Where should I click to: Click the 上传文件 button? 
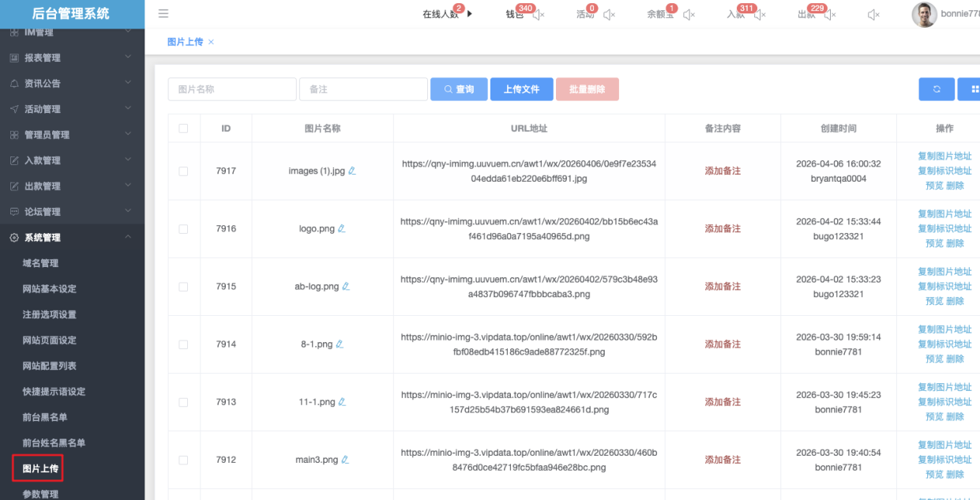coord(521,89)
